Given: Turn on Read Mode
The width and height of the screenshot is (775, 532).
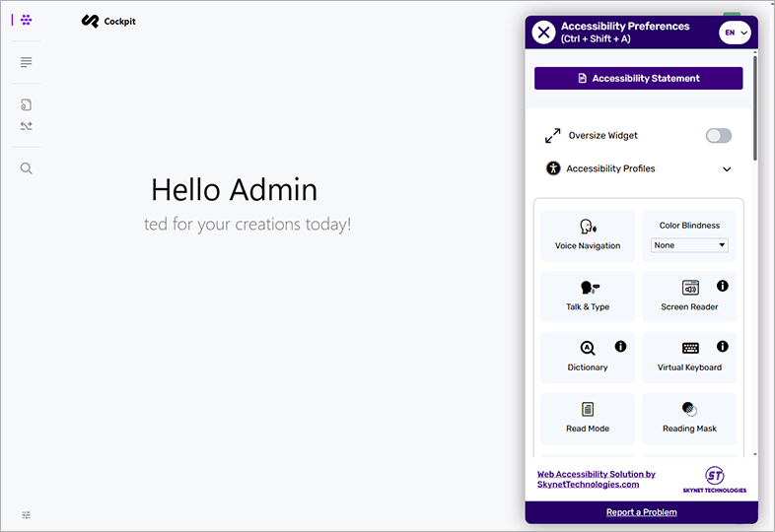Looking at the screenshot, I should point(588,418).
